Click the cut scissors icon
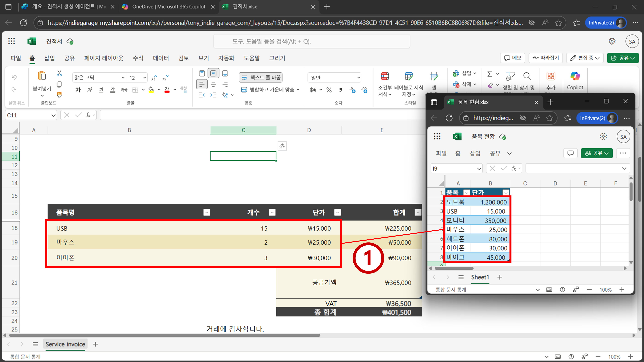 click(59, 73)
